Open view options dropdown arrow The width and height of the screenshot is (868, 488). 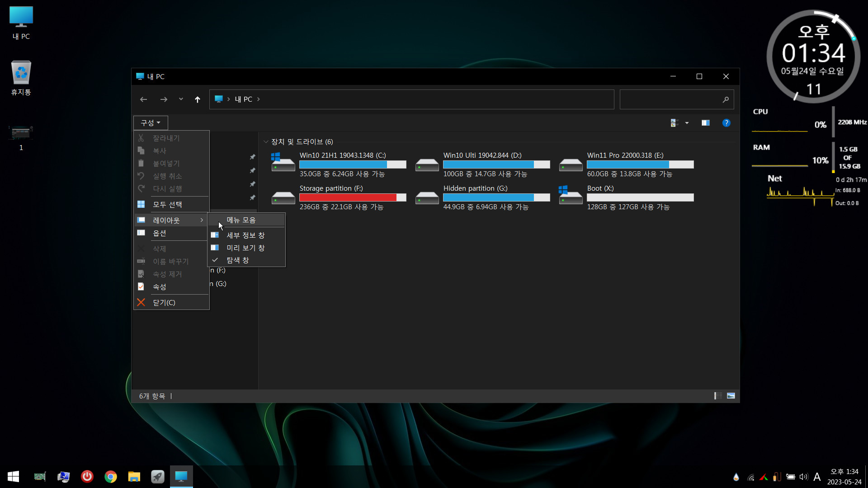(687, 123)
